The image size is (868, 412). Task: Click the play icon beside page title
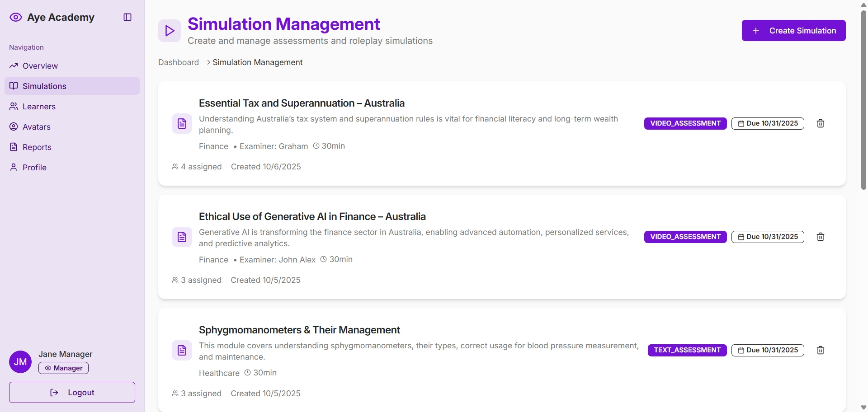click(170, 31)
